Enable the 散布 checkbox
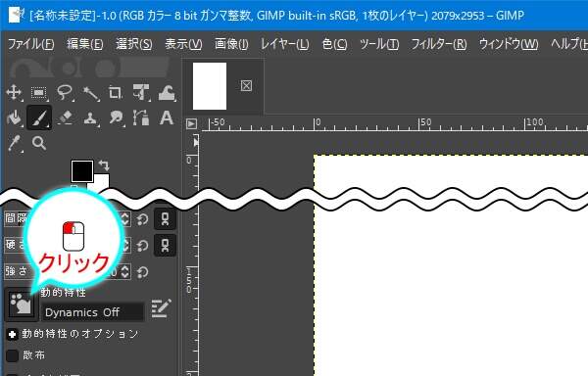 pos(12,355)
